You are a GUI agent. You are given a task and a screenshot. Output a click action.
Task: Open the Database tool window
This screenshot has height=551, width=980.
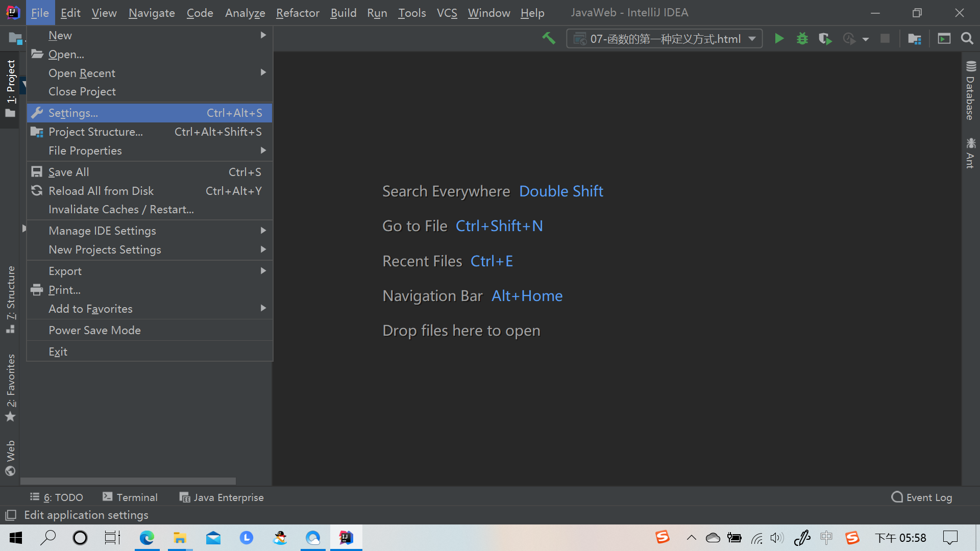pyautogui.click(x=970, y=92)
